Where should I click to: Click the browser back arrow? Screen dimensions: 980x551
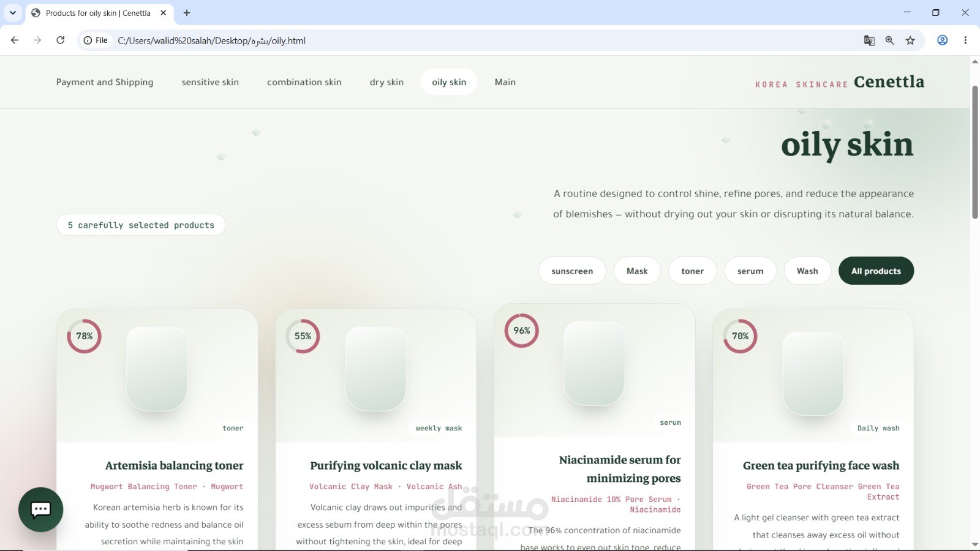tap(15, 40)
